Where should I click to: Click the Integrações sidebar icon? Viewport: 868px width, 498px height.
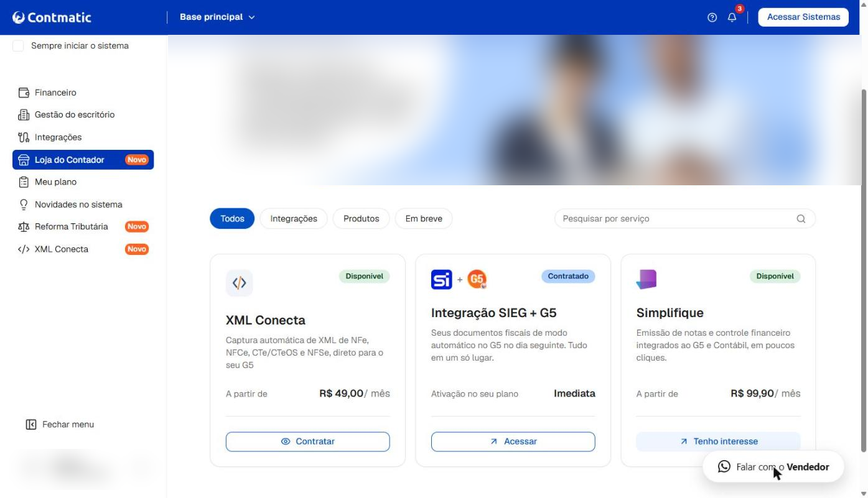pos(24,137)
